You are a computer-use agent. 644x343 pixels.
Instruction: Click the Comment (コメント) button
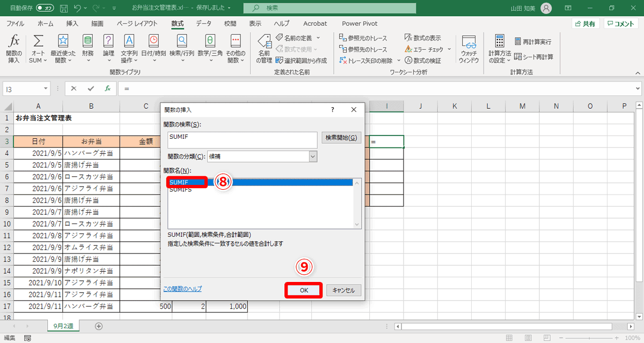pos(621,24)
